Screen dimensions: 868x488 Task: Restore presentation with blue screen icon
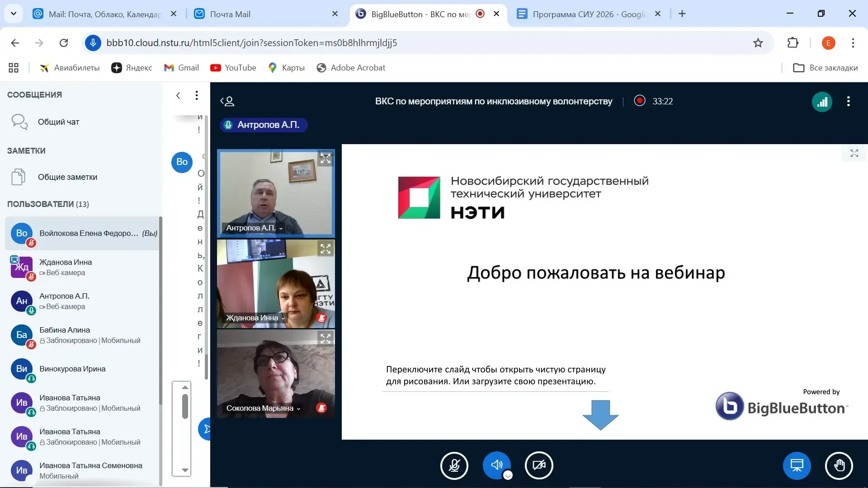797,465
